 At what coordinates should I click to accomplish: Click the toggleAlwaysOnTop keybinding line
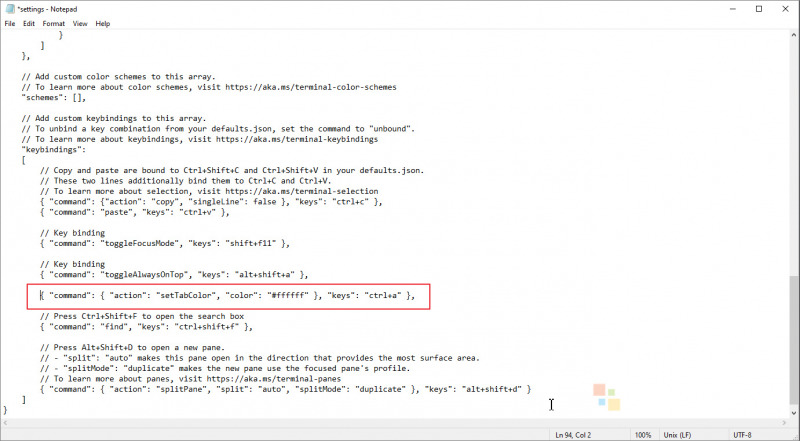pyautogui.click(x=174, y=275)
